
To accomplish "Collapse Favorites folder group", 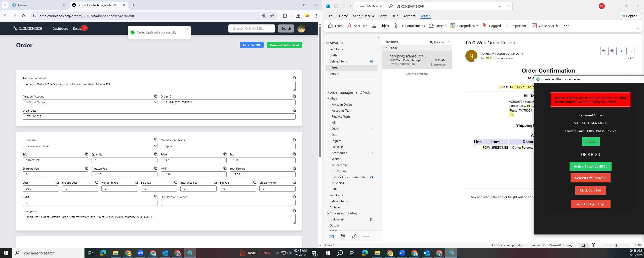I will (328, 43).
